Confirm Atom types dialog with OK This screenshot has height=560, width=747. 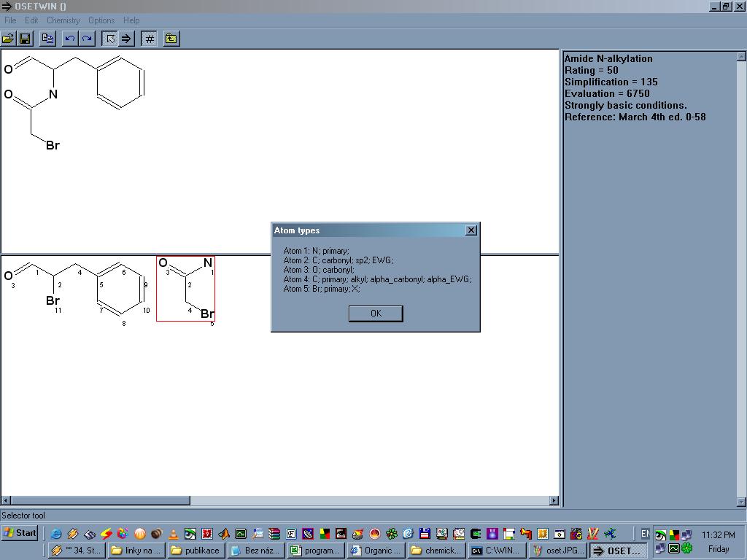(376, 314)
